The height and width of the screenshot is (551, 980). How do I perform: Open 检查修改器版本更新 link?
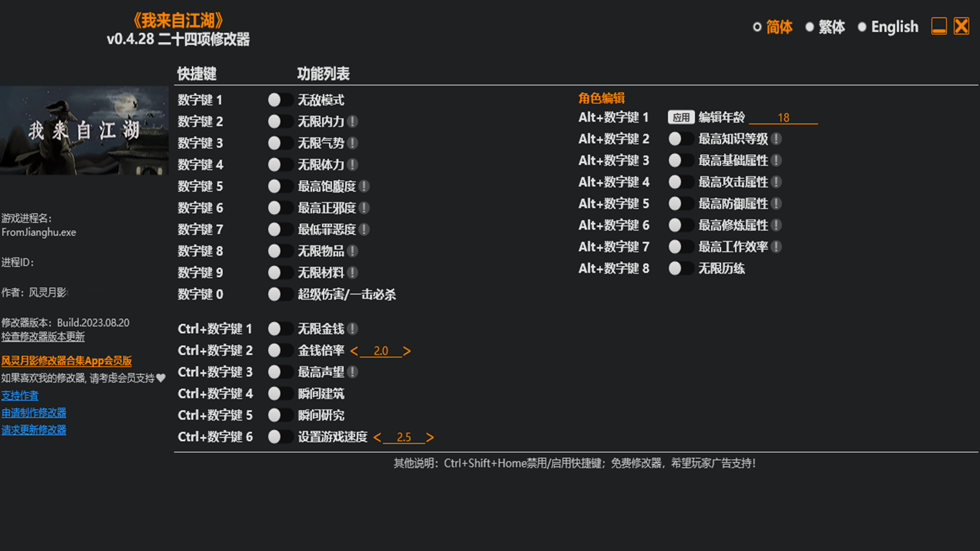coord(43,337)
